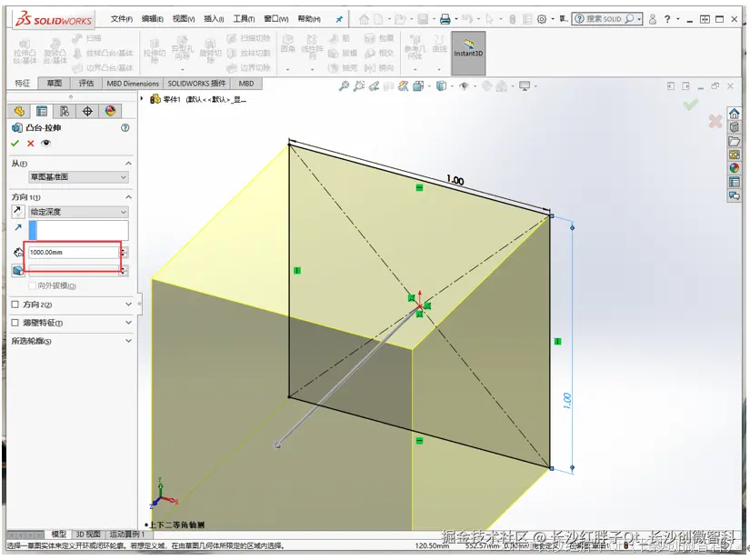Switch to the 草图 ribbon tab
Image resolution: width=750 pixels, height=560 pixels.
(x=55, y=84)
